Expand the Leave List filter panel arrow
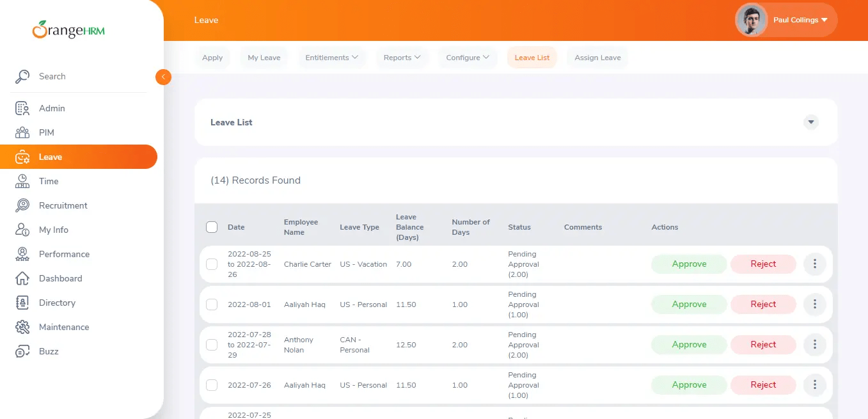This screenshot has width=868, height=419. pyautogui.click(x=811, y=122)
